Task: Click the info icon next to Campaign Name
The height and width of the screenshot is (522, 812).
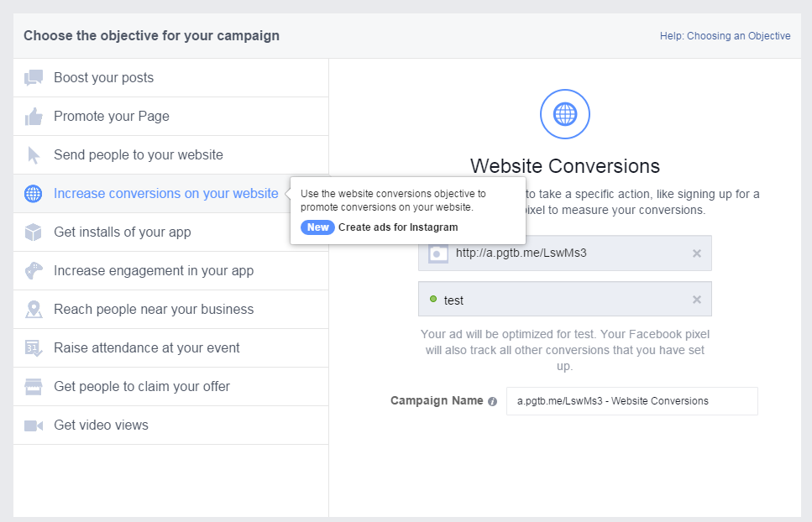Action: pos(492,401)
